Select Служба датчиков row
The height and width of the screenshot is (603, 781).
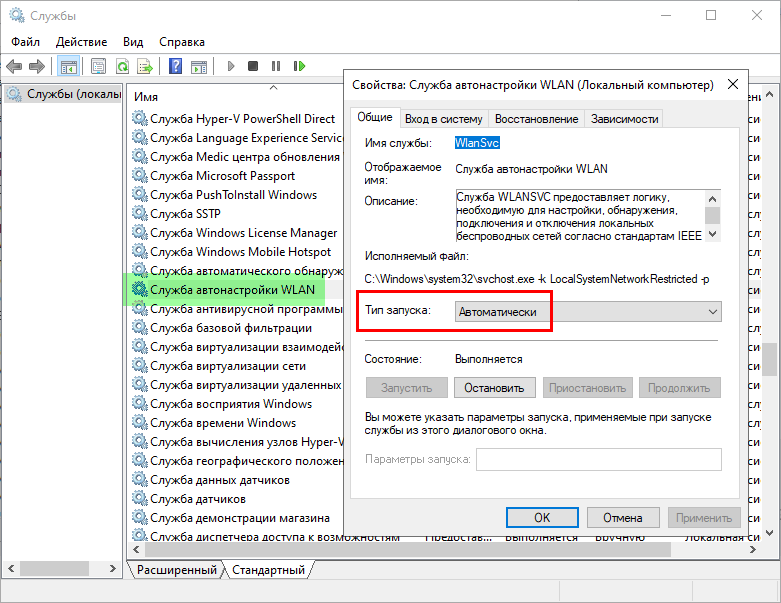click(198, 498)
